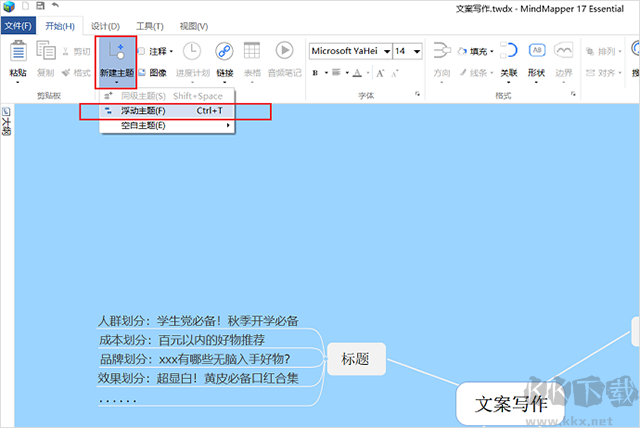Open the text alignment dropdown
This screenshot has height=428, width=640.
(347, 73)
